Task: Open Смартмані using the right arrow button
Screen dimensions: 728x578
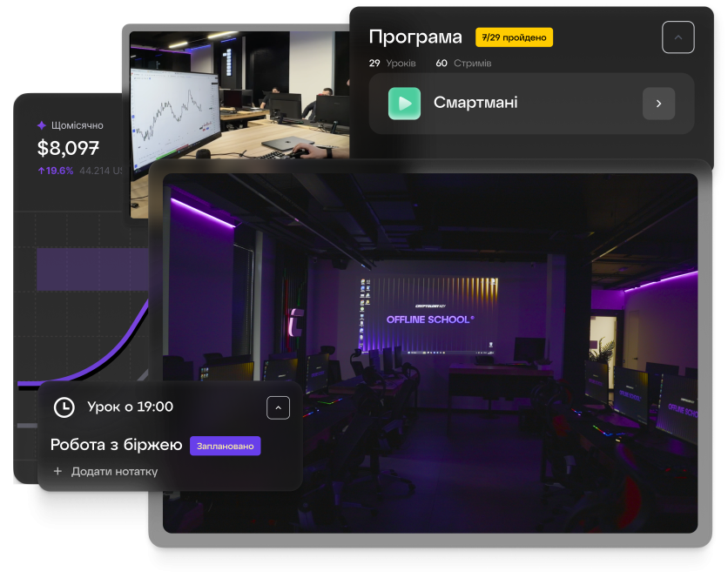Action: [x=658, y=104]
